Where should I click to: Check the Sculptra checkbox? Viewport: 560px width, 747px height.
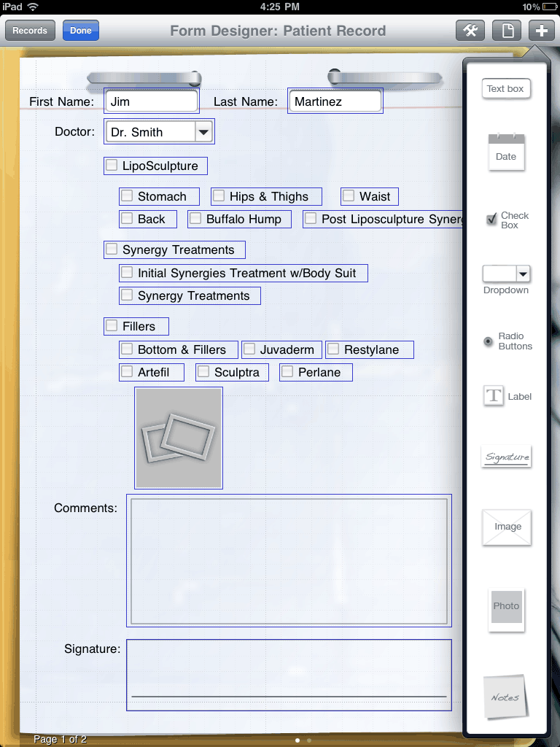pyautogui.click(x=203, y=371)
